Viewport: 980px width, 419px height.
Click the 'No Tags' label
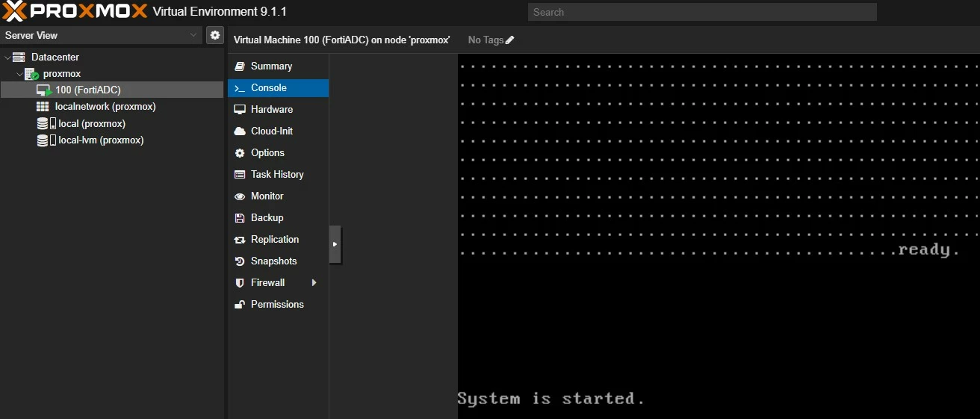486,40
